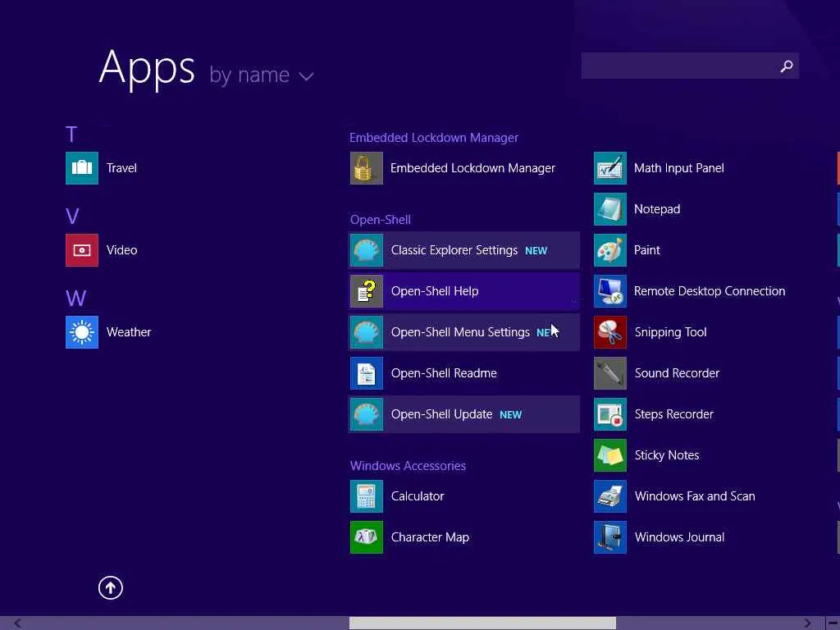This screenshot has width=840, height=630.
Task: Click the 'Remote Desktop Connection' label
Action: [710, 291]
